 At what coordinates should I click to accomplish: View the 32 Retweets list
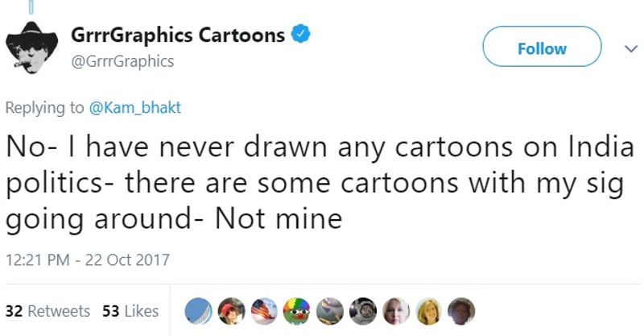[47, 311]
